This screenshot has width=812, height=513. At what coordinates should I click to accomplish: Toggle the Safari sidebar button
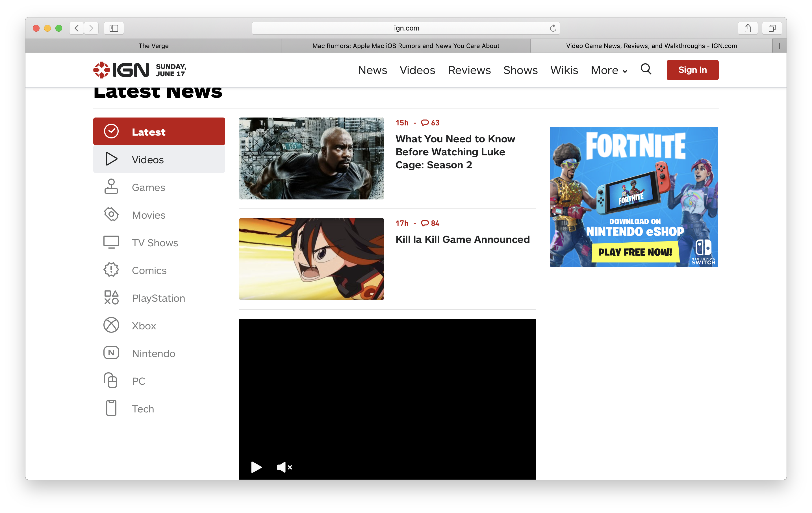coord(114,28)
